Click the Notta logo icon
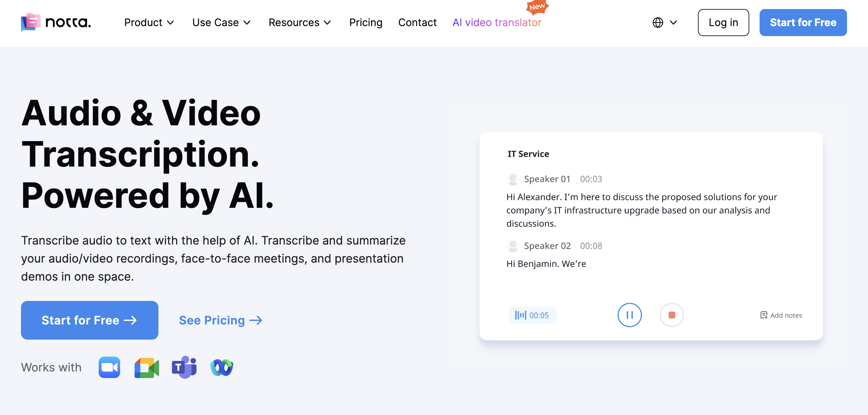 click(31, 22)
